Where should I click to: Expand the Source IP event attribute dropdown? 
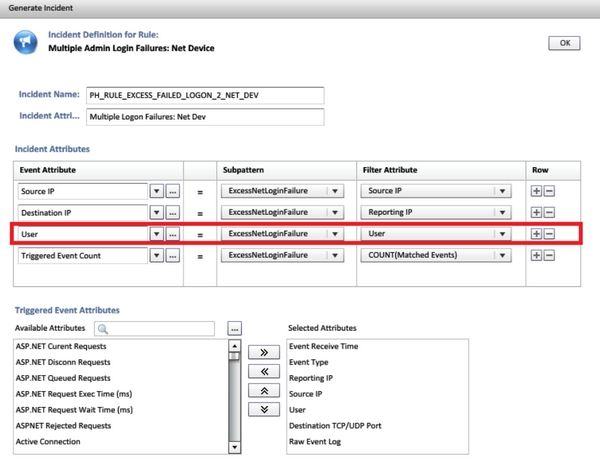point(156,190)
